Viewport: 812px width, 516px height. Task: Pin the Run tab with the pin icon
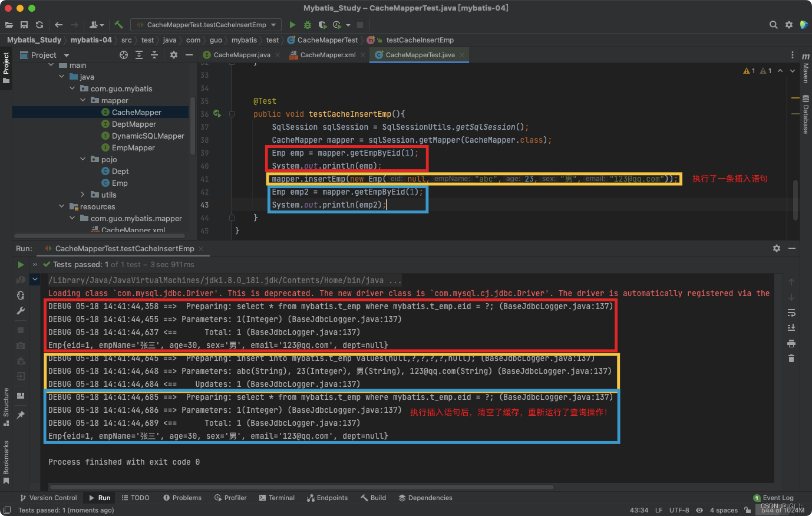tap(21, 415)
